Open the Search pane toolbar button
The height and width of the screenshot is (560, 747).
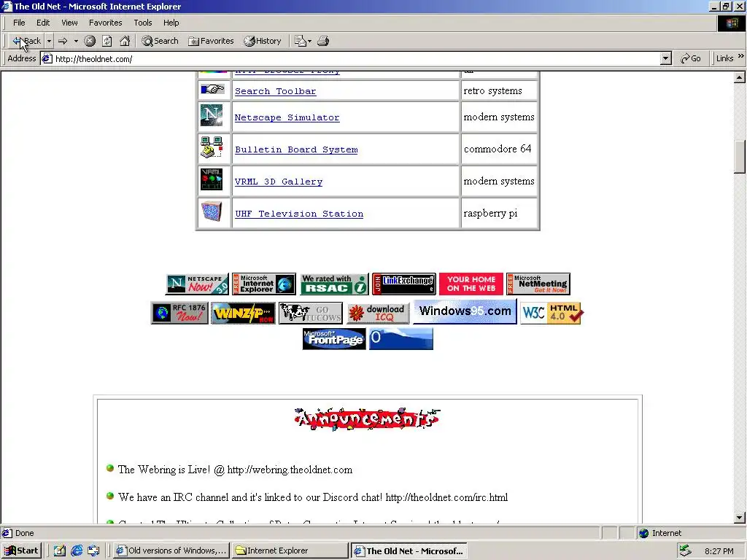pos(160,41)
